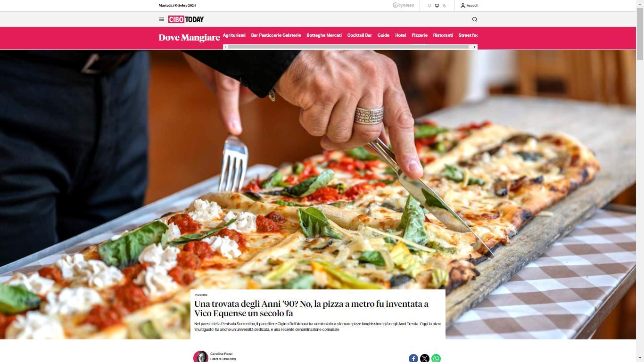Share article via WhatsApp
The image size is (644, 362).
(x=436, y=359)
